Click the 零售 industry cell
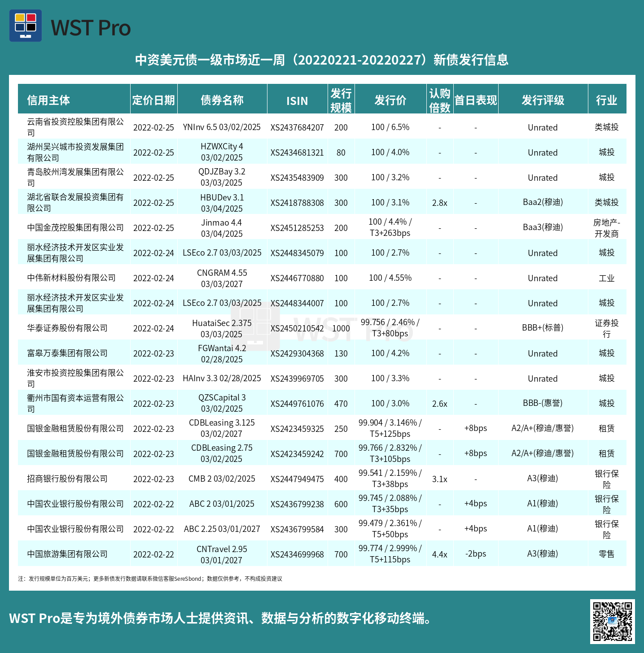The height and width of the screenshot is (653, 644). [x=607, y=554]
